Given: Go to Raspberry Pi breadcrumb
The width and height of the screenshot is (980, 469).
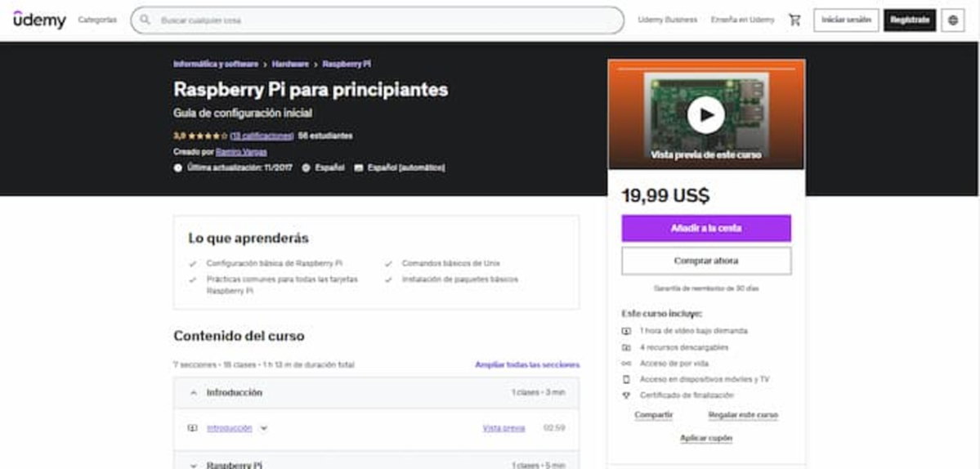Looking at the screenshot, I should click(x=347, y=64).
